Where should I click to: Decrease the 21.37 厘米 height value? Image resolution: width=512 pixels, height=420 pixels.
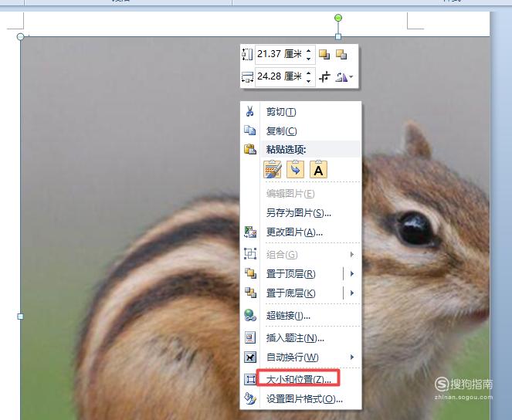tap(309, 58)
